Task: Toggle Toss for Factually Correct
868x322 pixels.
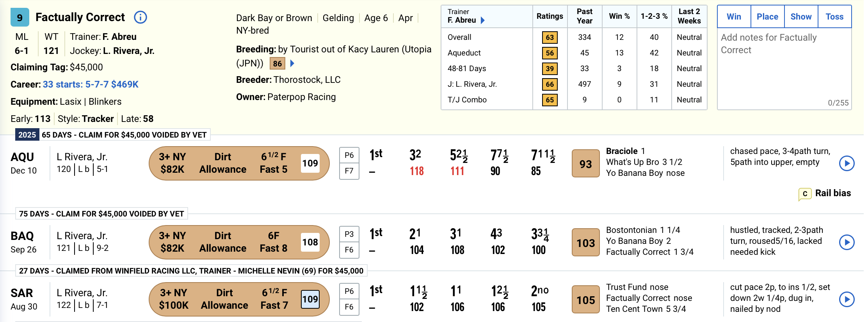Action: [834, 17]
